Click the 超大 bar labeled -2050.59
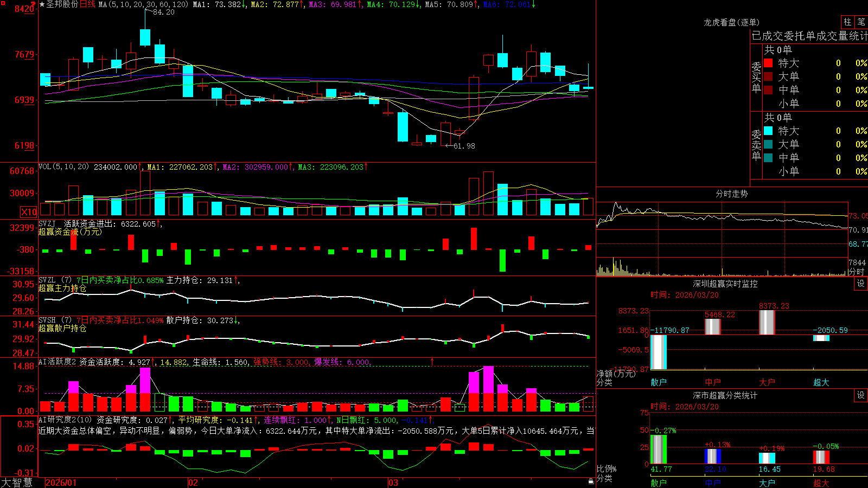The width and height of the screenshot is (868, 488). (x=821, y=338)
